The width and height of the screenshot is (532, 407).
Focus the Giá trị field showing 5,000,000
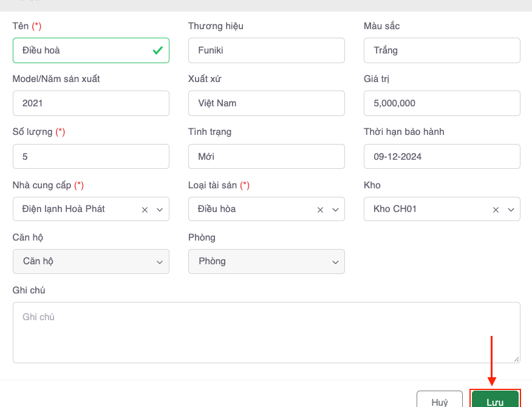[x=442, y=103]
